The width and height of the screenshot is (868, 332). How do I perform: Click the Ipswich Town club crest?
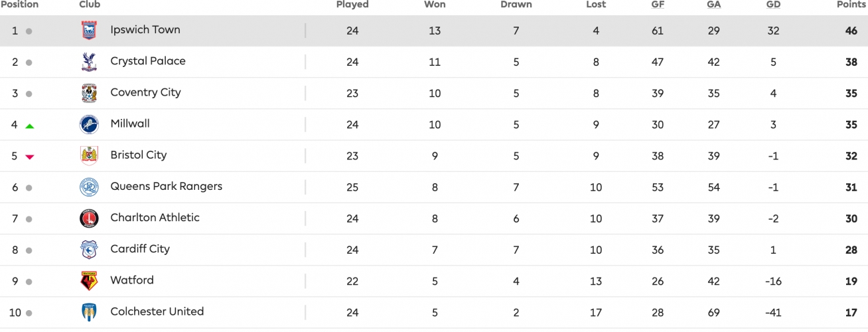coord(89,31)
